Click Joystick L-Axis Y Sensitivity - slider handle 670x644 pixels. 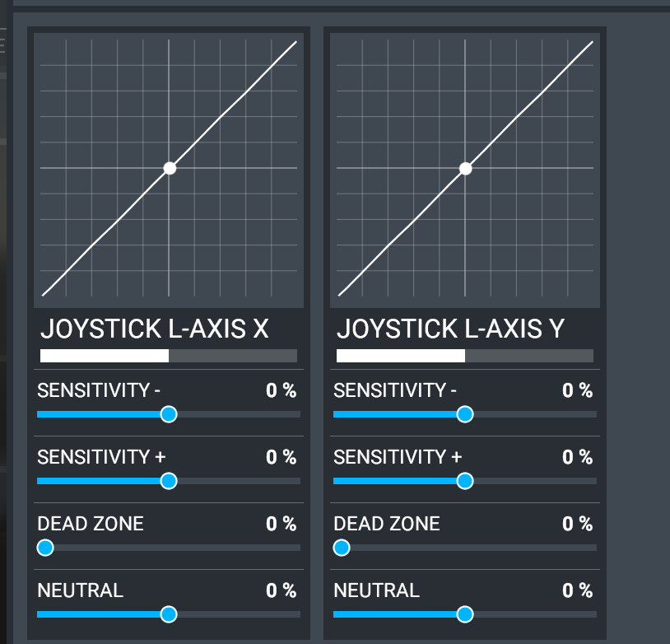pos(465,414)
